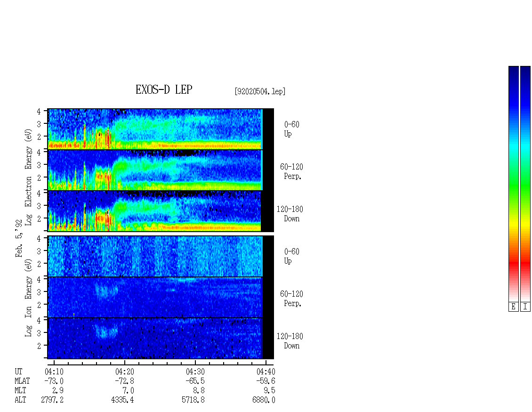Click the 04:30 UT time value
Viewport: 532px width, 412px height.
195,372
